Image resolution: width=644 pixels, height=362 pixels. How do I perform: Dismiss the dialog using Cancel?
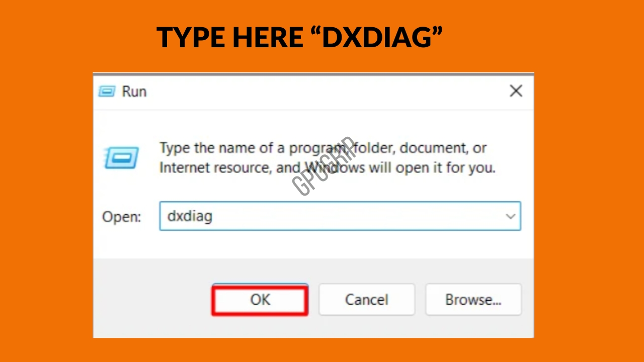point(367,300)
